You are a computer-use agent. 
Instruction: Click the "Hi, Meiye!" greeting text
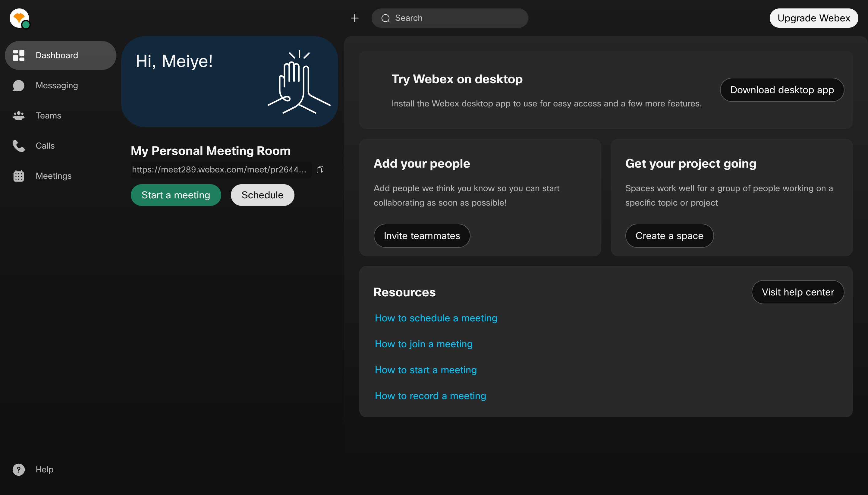(174, 61)
